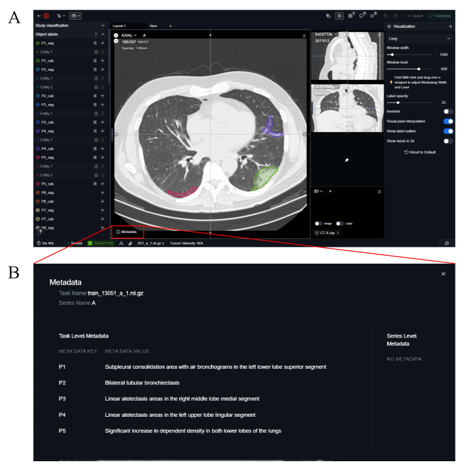Close the Visualization panel

pos(451,26)
